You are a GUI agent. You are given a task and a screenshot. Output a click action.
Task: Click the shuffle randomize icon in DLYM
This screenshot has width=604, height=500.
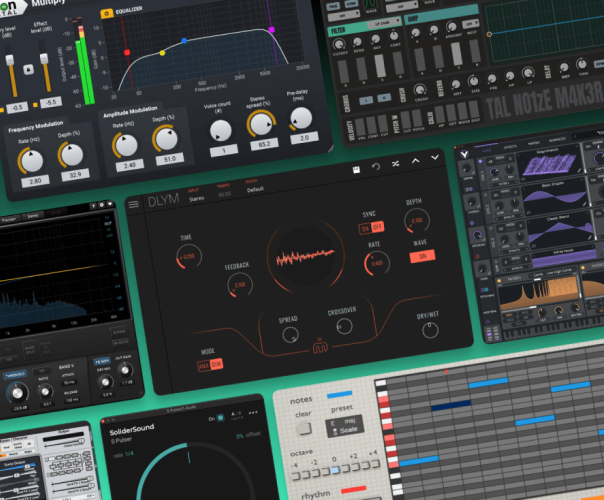395,163
